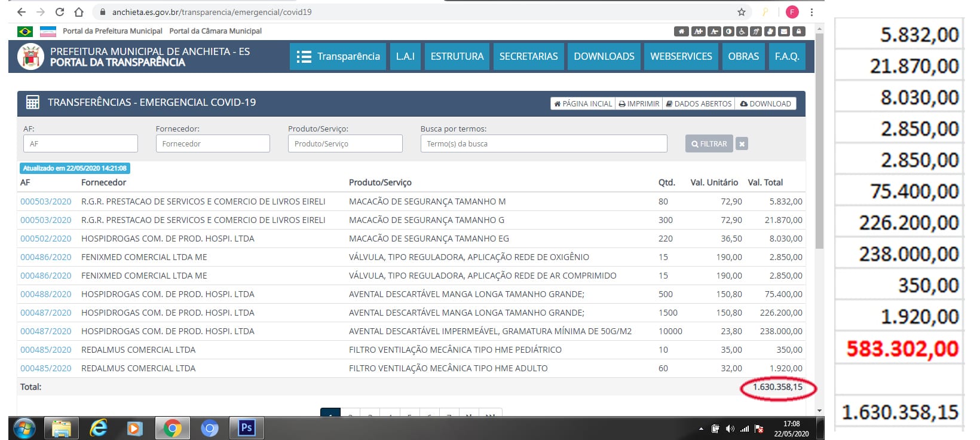
Task: Decrease font size with A- icon
Action: click(714, 31)
